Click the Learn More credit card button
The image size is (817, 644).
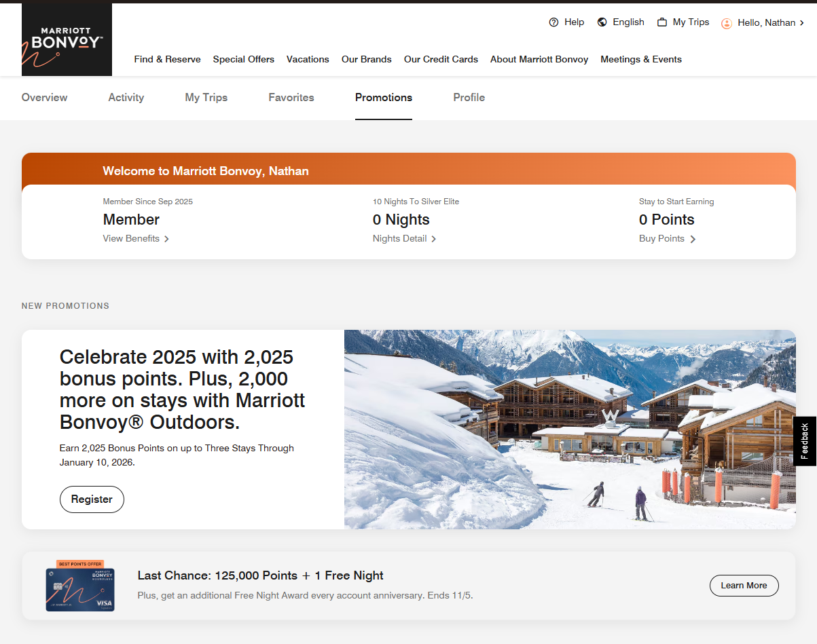744,586
